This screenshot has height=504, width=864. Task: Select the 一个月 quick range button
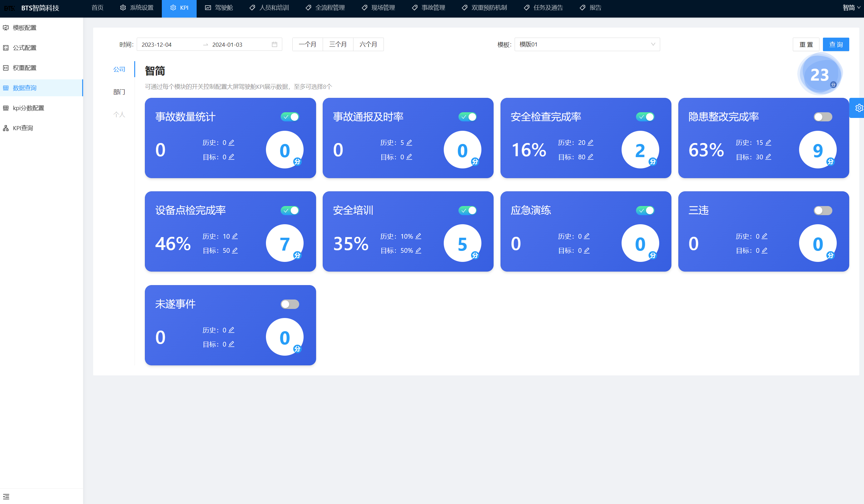(x=308, y=45)
